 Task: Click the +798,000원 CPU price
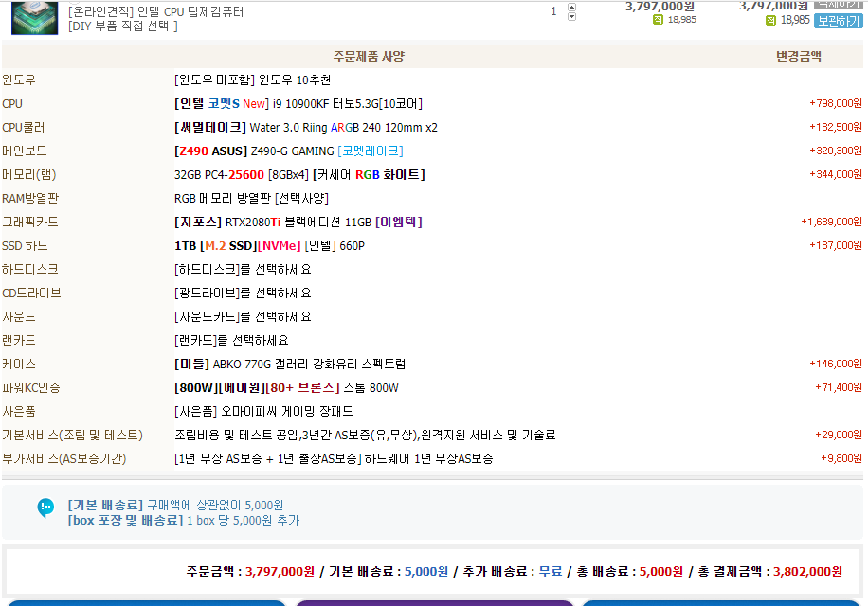[x=836, y=103]
